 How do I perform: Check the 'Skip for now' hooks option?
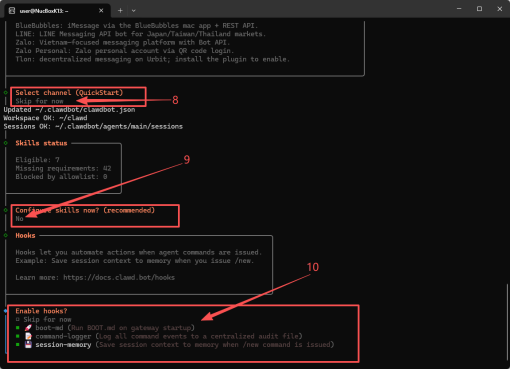pyautogui.click(x=18, y=319)
